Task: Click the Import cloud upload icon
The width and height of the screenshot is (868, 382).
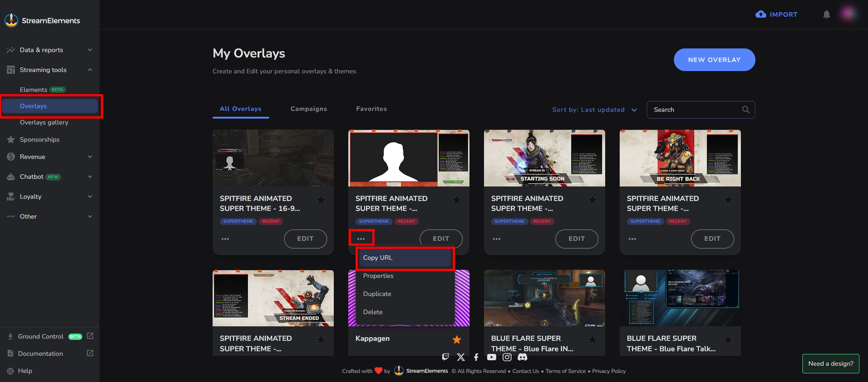Action: [761, 14]
